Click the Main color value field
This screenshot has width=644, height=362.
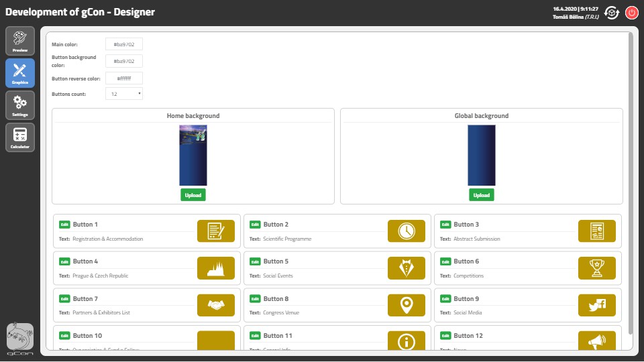coord(124,44)
